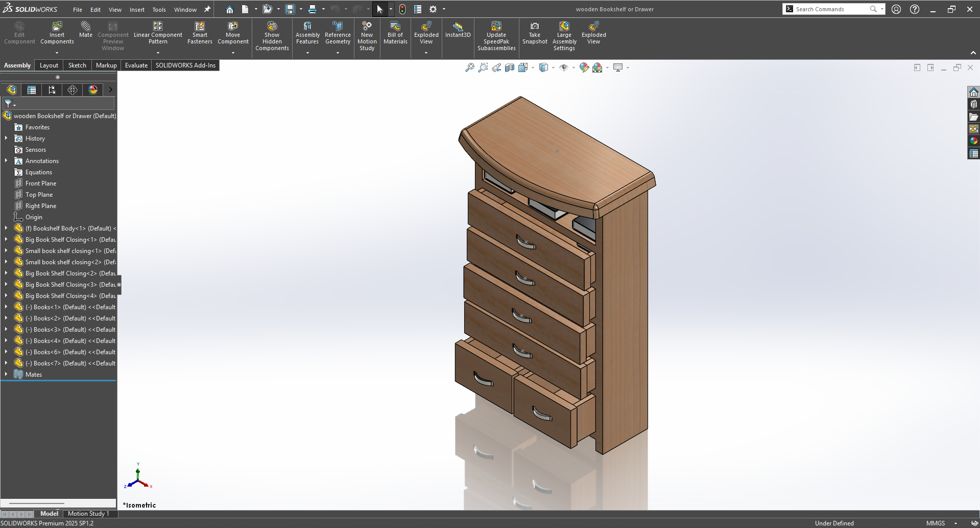Click the Take Snapshot icon
The image size is (980, 528).
pos(534,27)
